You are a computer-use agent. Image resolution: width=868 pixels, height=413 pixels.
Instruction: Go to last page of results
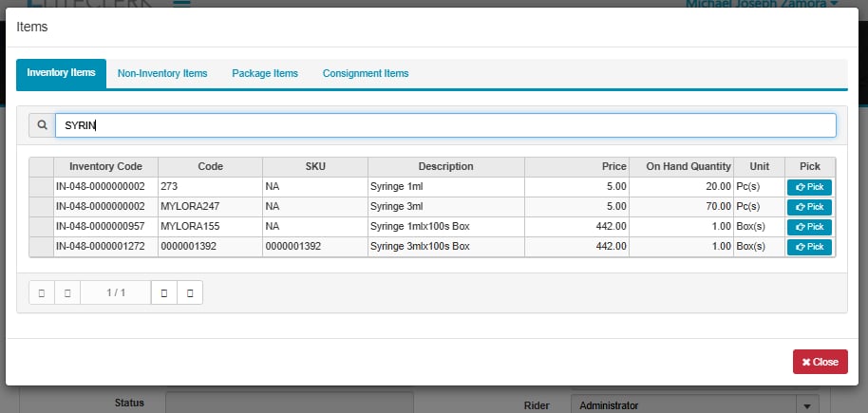[x=190, y=293]
